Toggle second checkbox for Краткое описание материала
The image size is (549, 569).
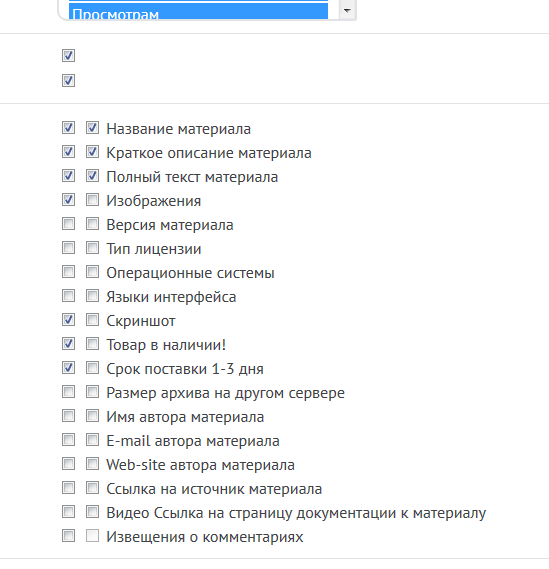[x=92, y=152]
